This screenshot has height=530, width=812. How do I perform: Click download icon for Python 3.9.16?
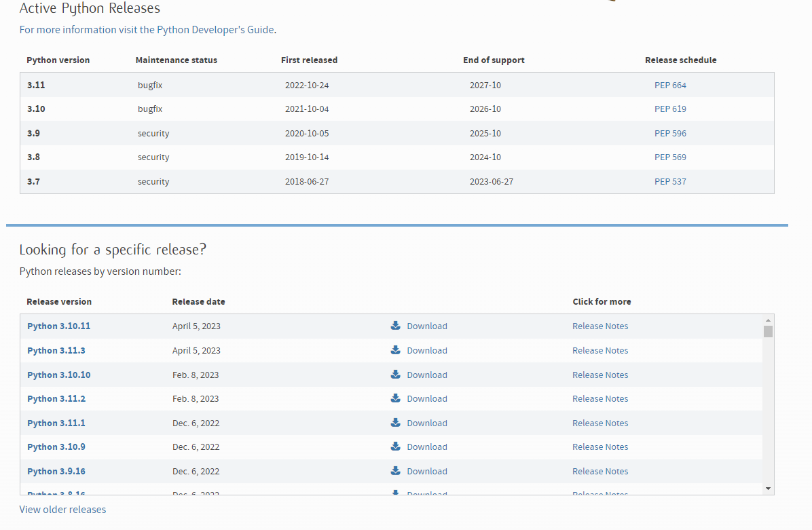point(396,471)
